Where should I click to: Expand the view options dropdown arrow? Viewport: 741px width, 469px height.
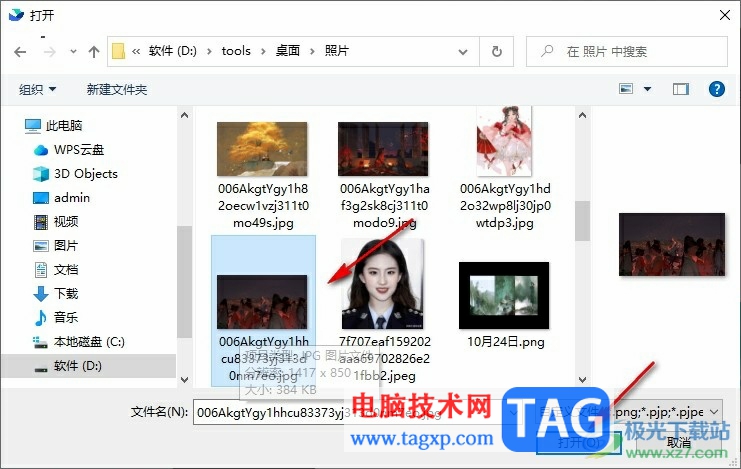click(x=647, y=88)
